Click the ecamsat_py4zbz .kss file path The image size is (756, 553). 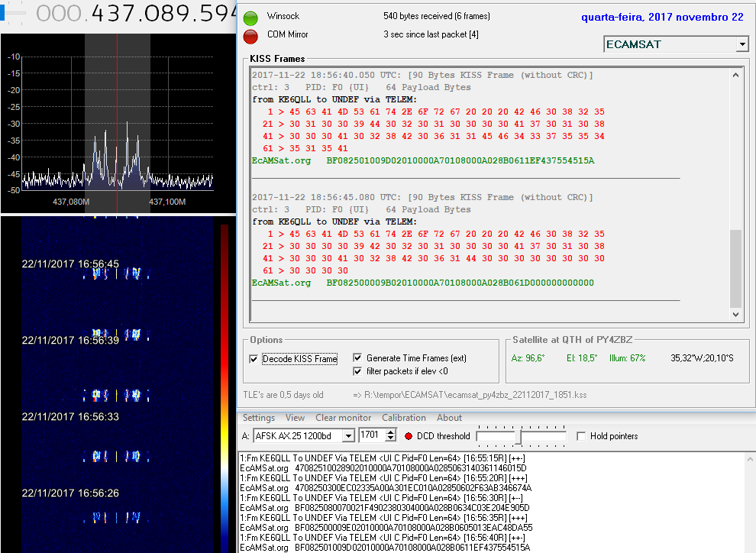click(x=470, y=395)
